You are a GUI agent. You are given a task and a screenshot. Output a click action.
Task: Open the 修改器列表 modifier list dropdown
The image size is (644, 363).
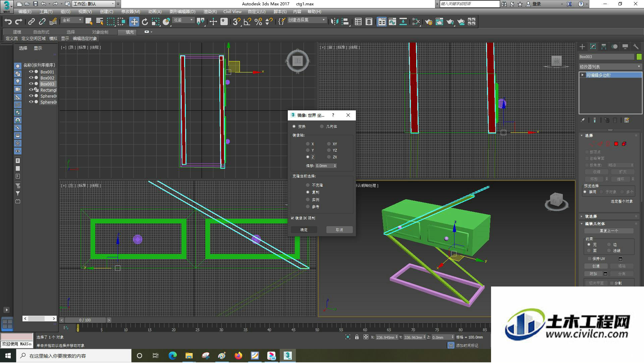click(610, 67)
